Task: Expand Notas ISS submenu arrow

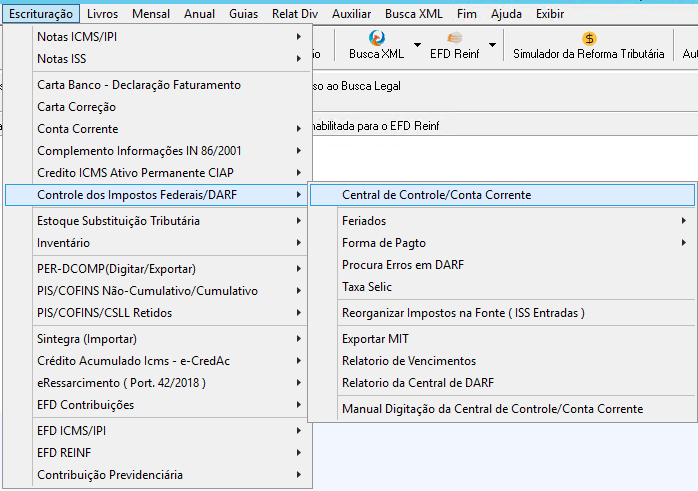Action: click(x=299, y=58)
